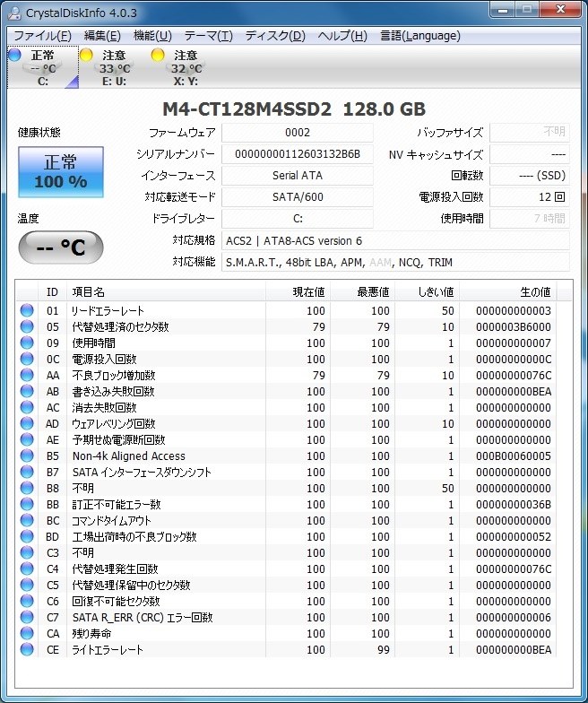Click the blue status orb for C: drive
This screenshot has width=588, height=703.
[x=14, y=56]
